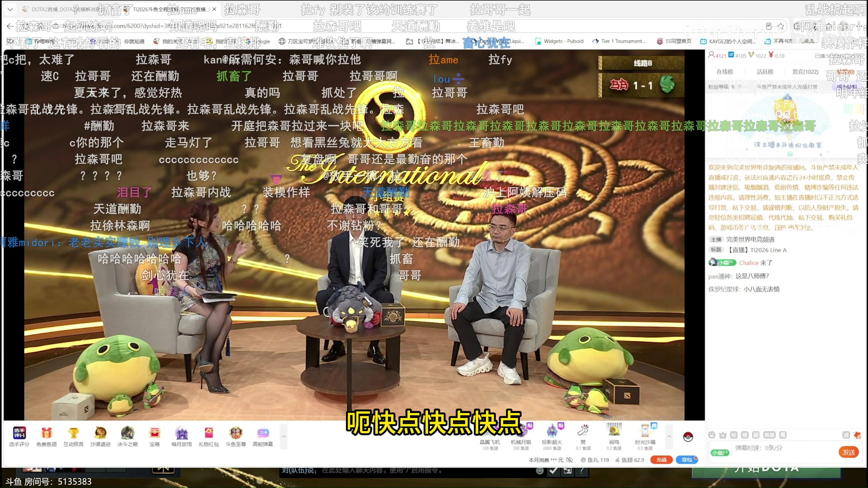Switch to the DOTA2直播 browser tab
The image size is (868, 488).
[x=68, y=9]
